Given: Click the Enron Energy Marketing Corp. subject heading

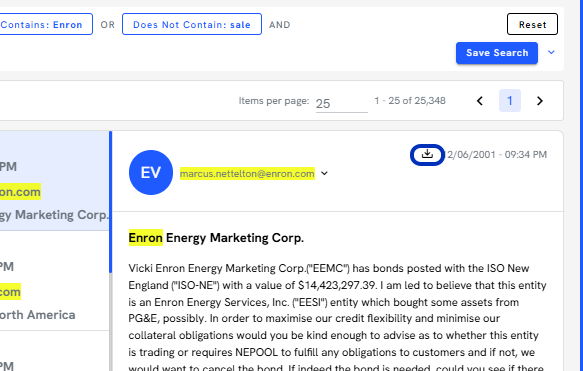Looking at the screenshot, I should click(216, 238).
